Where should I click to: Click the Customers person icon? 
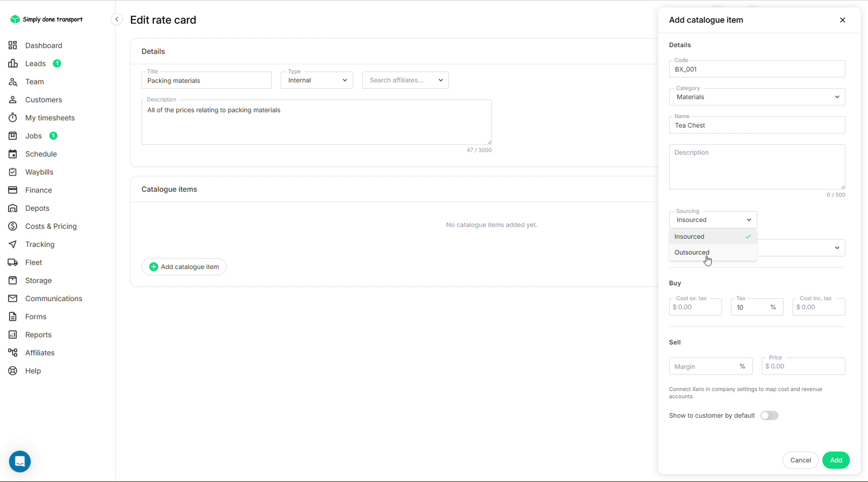[x=13, y=99]
